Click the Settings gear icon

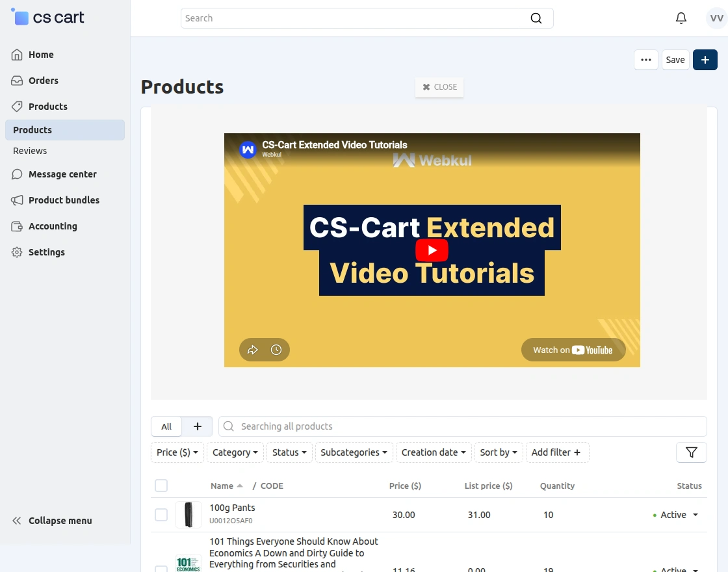[17, 252]
